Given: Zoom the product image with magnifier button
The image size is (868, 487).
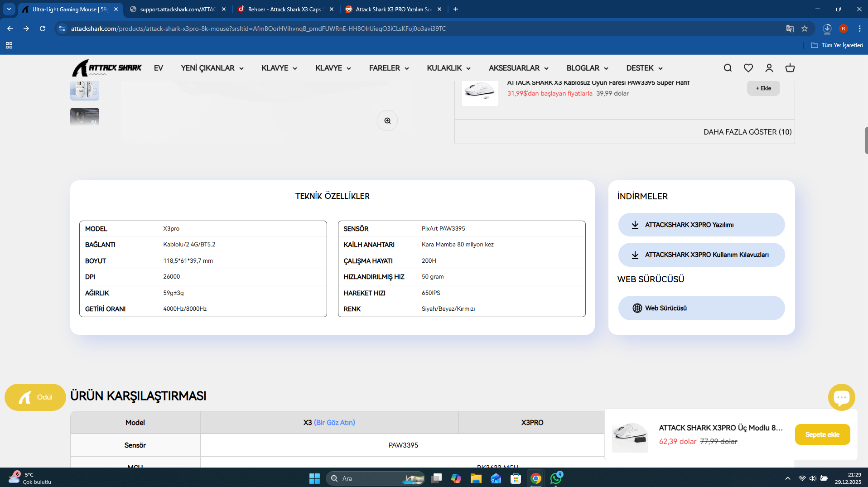Looking at the screenshot, I should click(x=387, y=121).
